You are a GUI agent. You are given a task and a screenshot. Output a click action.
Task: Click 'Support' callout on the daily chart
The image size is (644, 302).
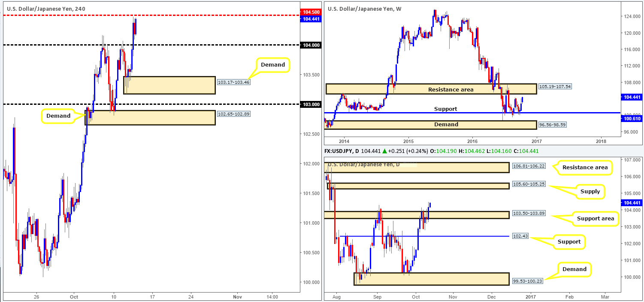(569, 241)
